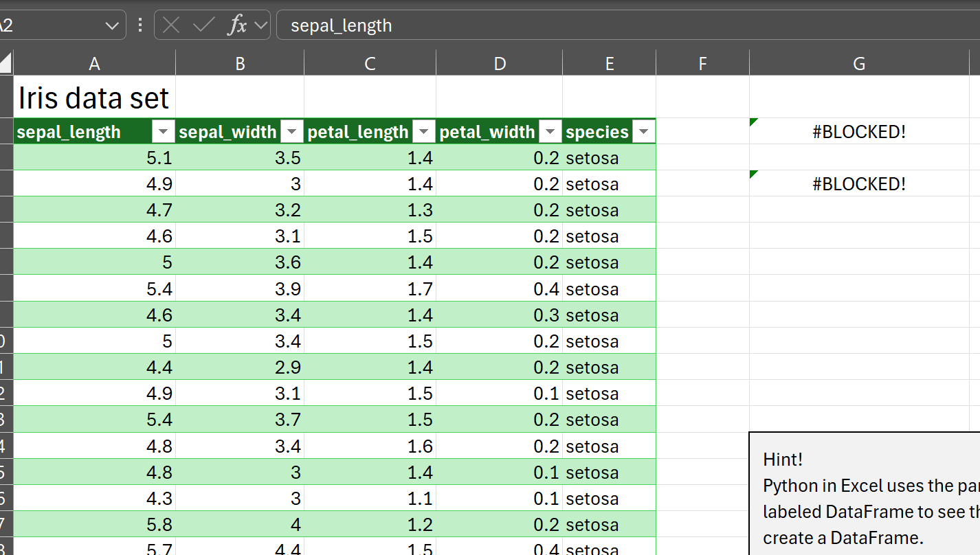Select the cell with value 5.1
The width and height of the screenshot is (980, 555).
[94, 158]
